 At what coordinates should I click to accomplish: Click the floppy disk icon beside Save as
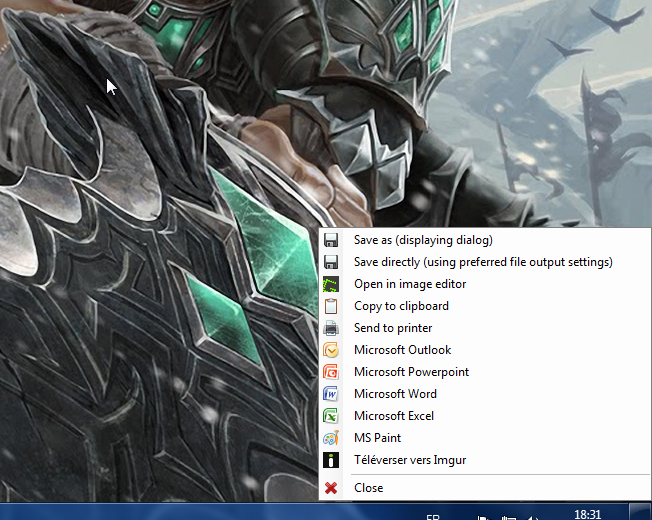point(331,240)
